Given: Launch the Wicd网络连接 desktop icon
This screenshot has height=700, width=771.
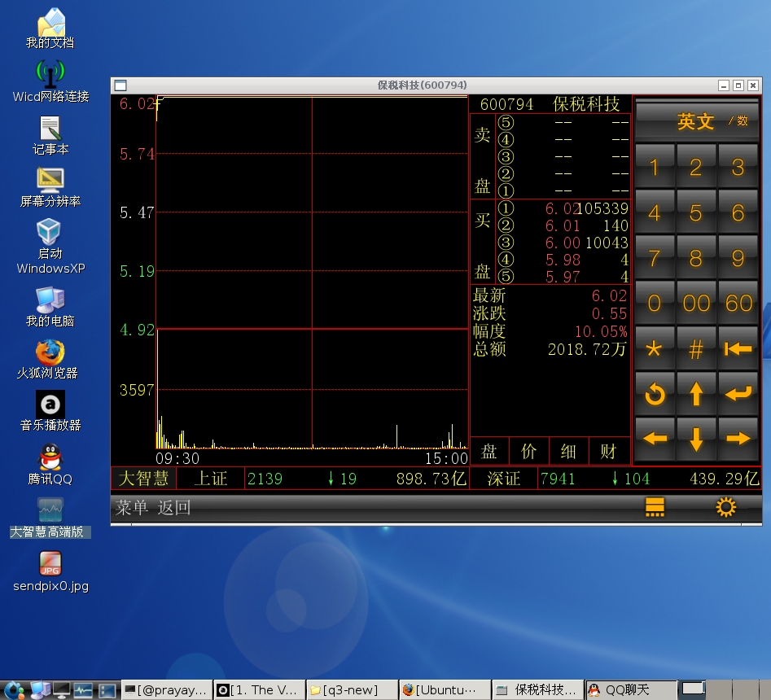Looking at the screenshot, I should pyautogui.click(x=50, y=81).
